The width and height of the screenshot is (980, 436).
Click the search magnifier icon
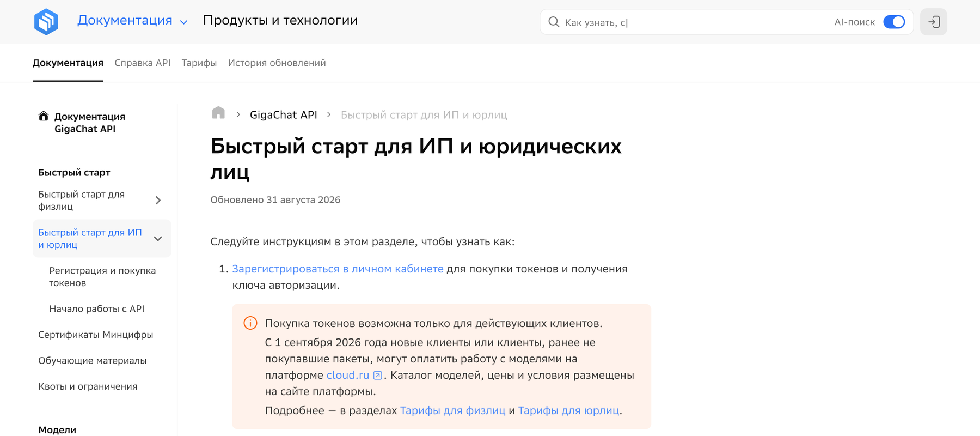[x=554, y=22]
